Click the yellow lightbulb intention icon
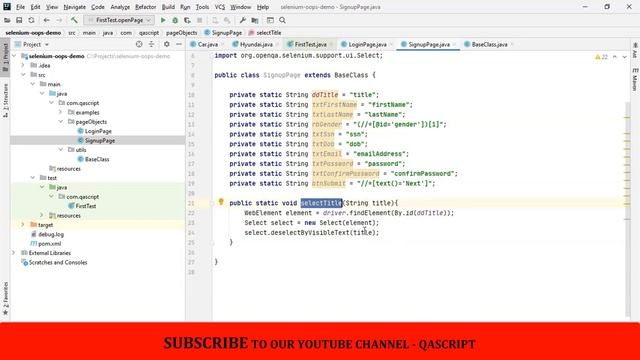640x360 pixels. coord(221,202)
